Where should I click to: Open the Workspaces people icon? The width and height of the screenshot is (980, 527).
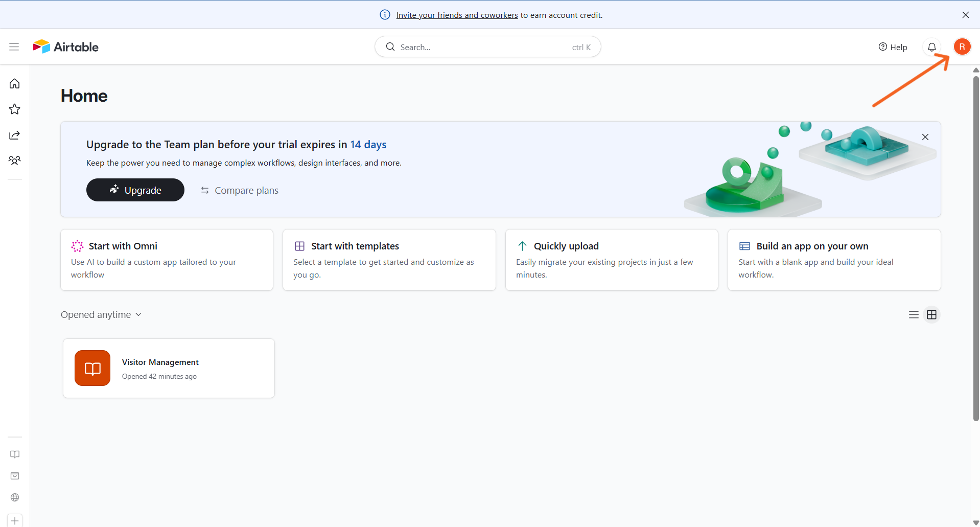pos(15,161)
